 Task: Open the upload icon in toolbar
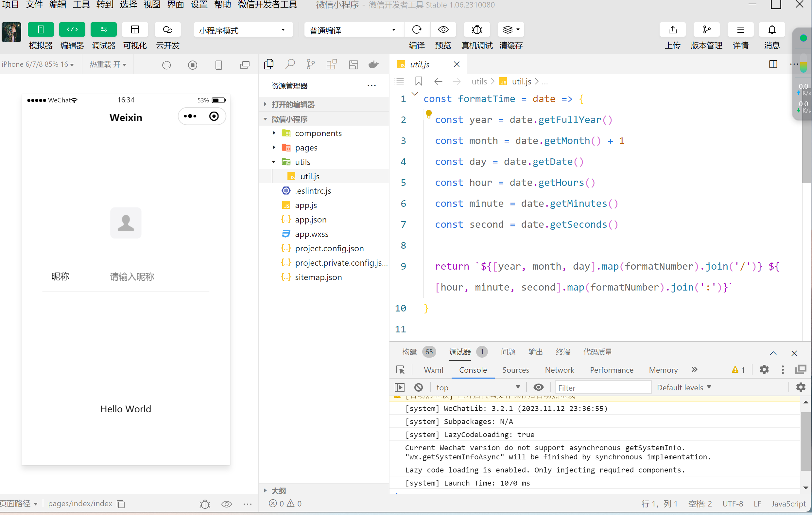click(672, 30)
